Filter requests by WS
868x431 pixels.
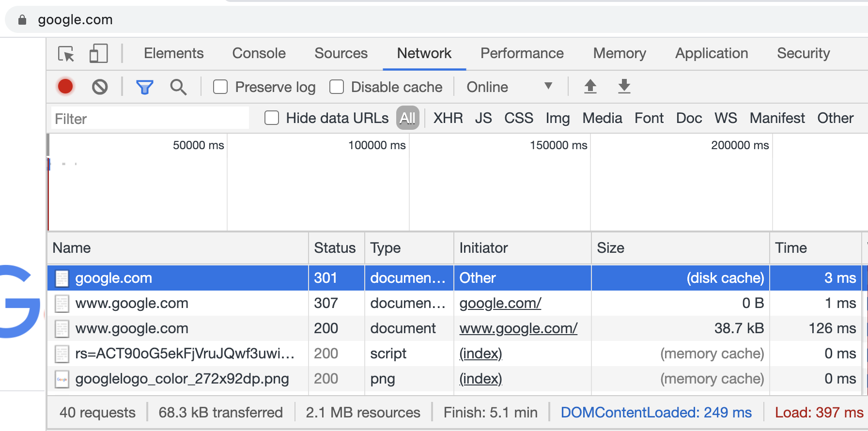pos(726,118)
